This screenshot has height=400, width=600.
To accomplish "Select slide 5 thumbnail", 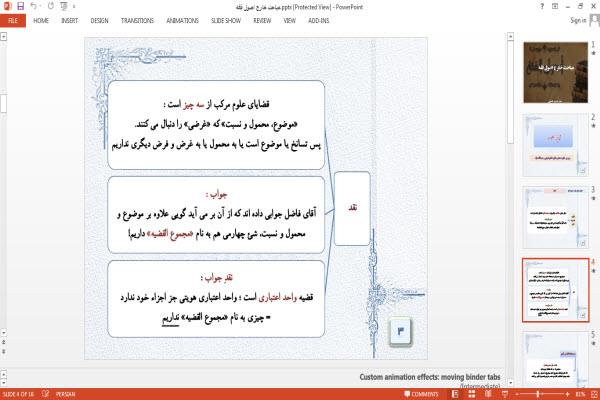I will [555, 360].
